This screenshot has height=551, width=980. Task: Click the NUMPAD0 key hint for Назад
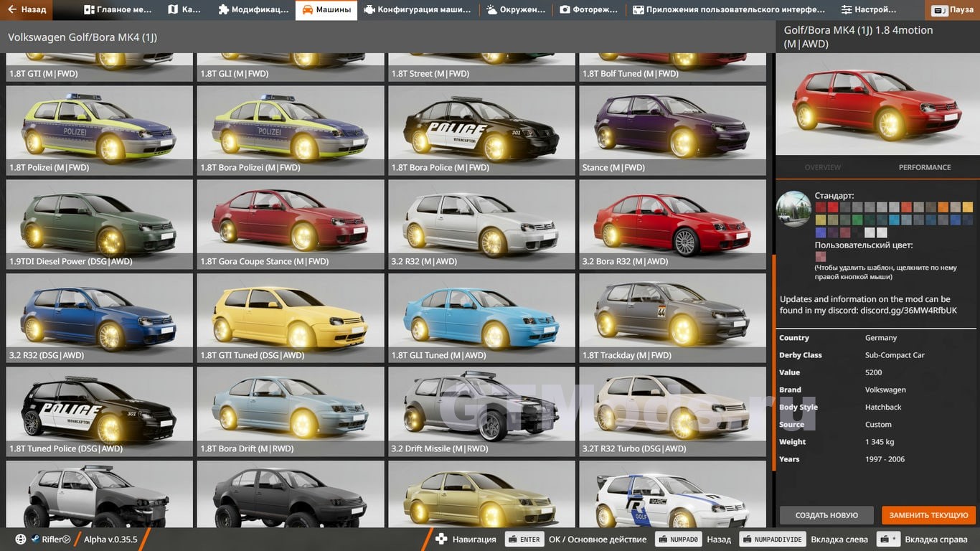pyautogui.click(x=679, y=540)
